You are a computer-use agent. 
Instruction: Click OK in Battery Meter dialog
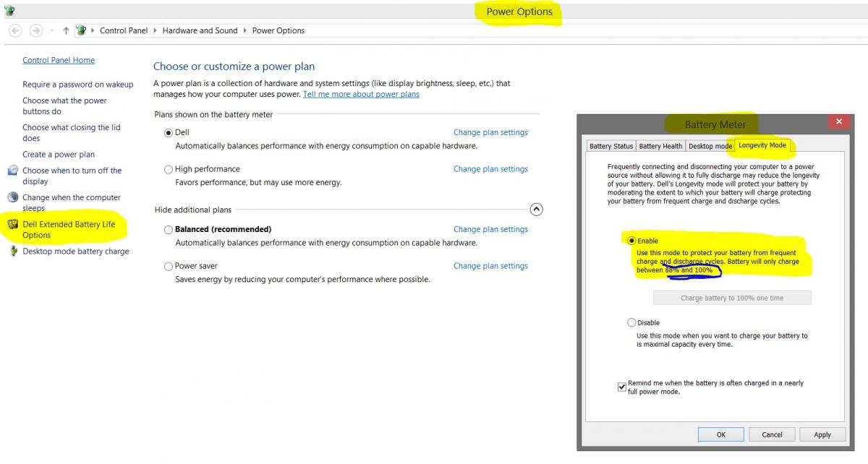[721, 434]
